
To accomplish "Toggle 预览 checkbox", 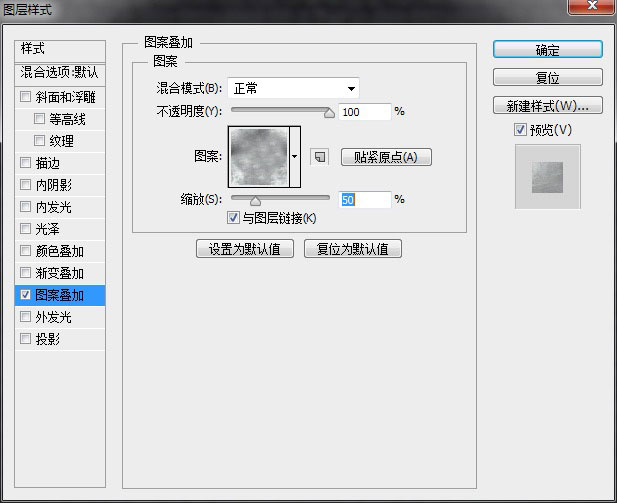I will pyautogui.click(x=520, y=129).
